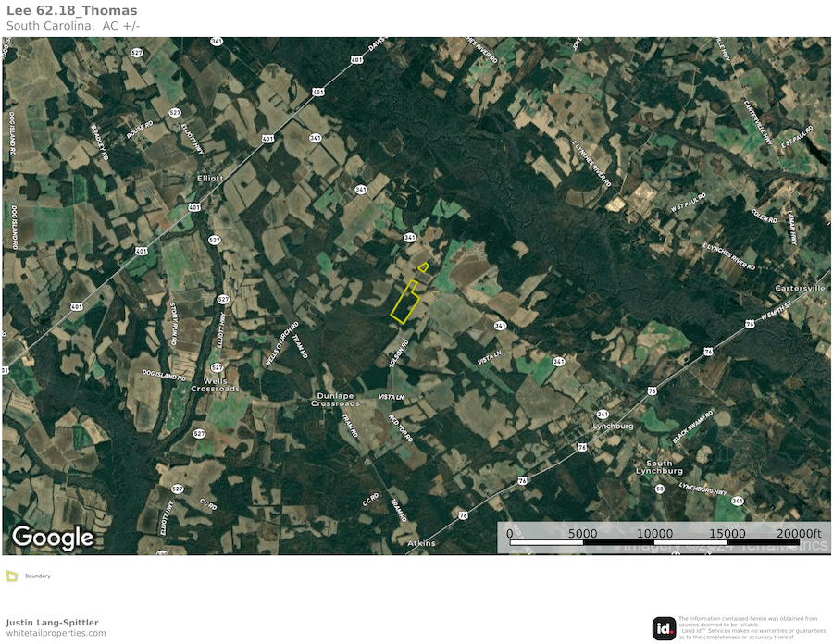Click the Justin Lang-Spittler agent name
This screenshot has width=833, height=644.
point(53,623)
